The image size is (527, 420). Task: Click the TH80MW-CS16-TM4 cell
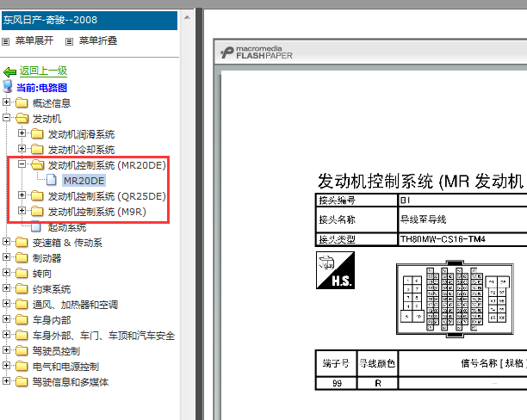click(x=462, y=239)
